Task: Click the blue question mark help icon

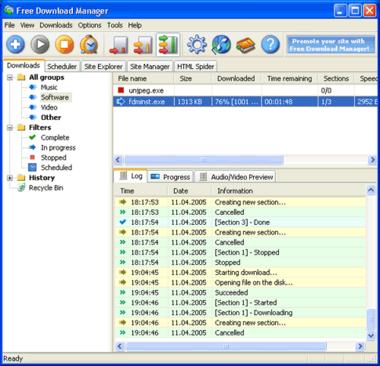Action: (270, 44)
